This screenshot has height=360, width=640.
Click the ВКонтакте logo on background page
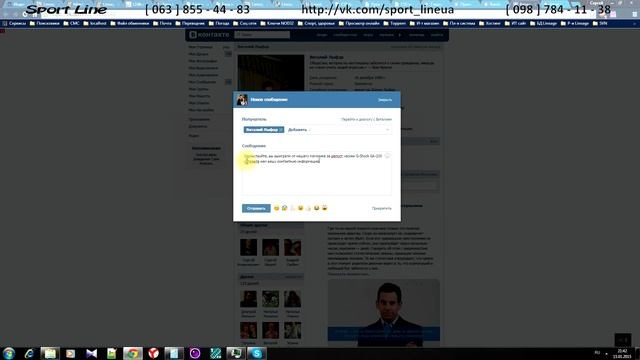[x=209, y=35]
